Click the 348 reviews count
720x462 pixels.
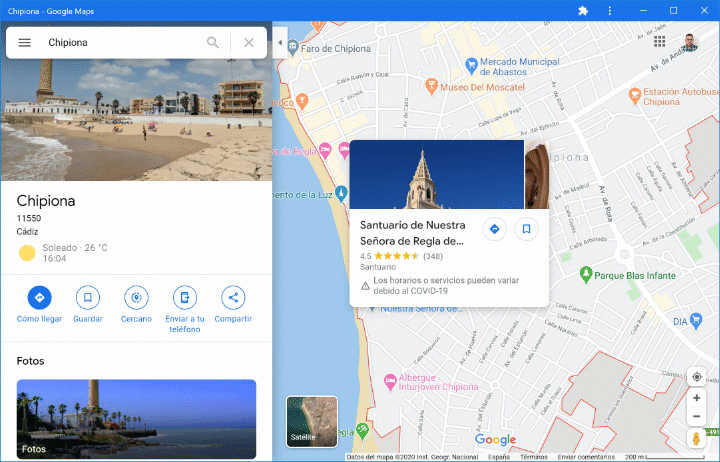tap(433, 256)
